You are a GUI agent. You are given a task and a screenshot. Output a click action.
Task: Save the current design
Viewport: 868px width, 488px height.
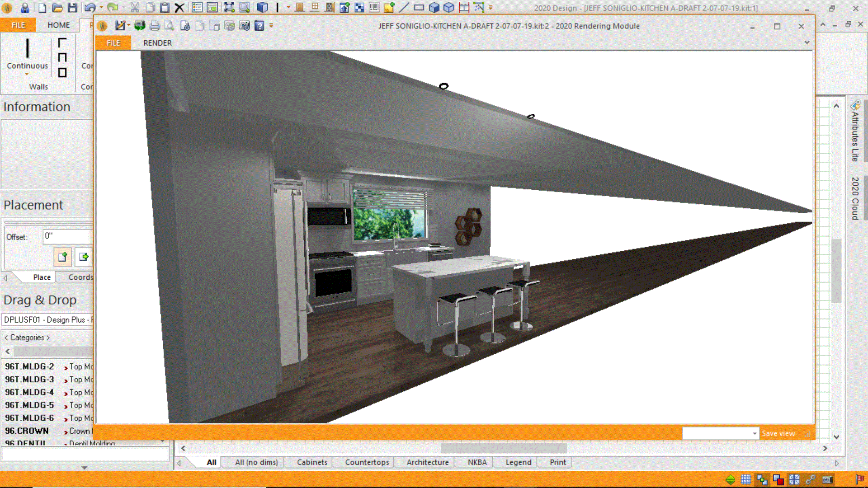coord(72,8)
